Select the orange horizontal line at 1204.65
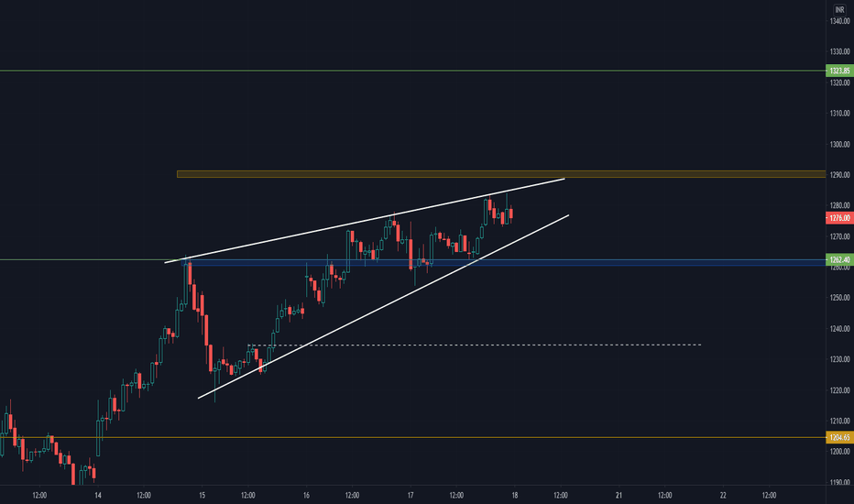The width and height of the screenshot is (854, 504). pos(413,437)
